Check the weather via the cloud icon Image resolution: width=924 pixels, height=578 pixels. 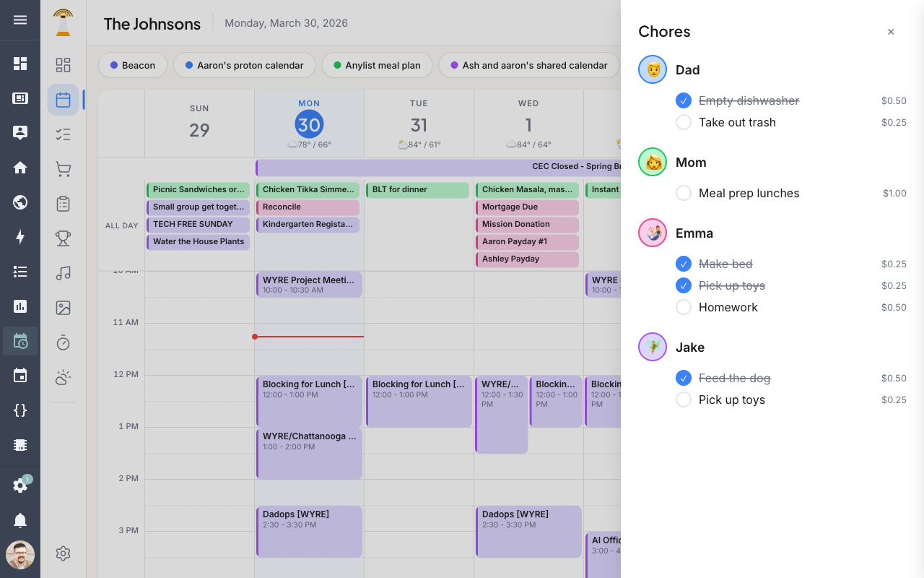click(63, 376)
